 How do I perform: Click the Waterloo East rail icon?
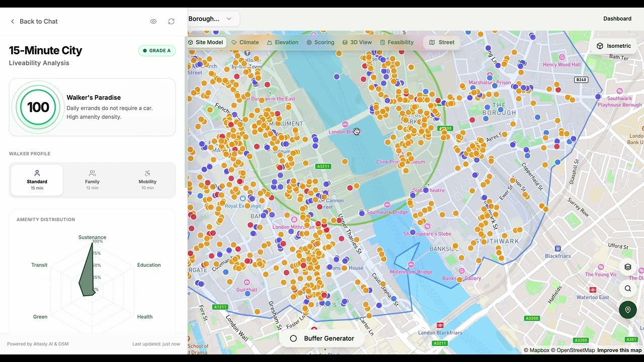point(593,290)
